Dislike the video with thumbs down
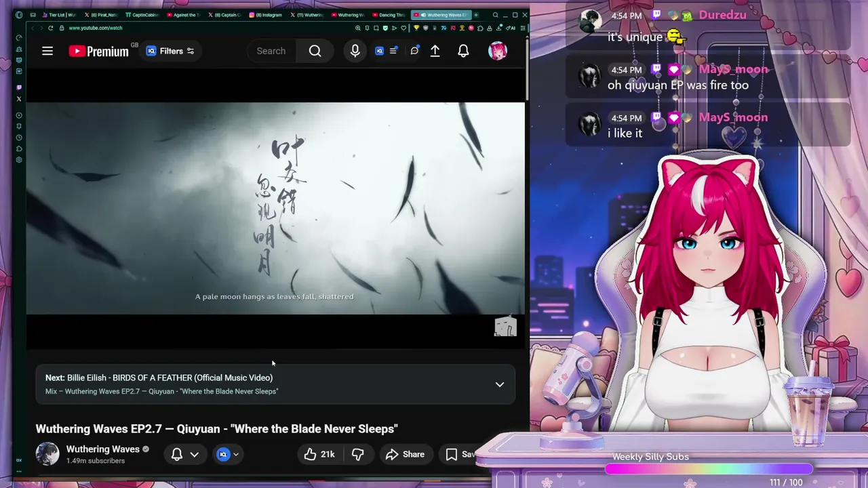 pos(357,454)
